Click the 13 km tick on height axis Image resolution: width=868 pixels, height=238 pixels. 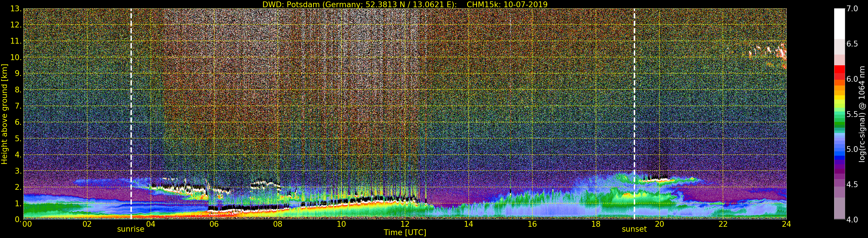point(16,9)
